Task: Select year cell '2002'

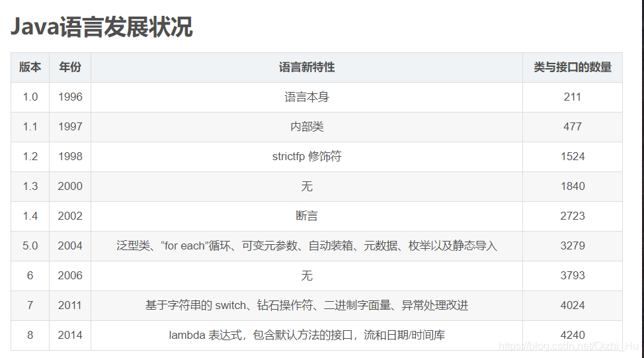Action: (x=70, y=216)
